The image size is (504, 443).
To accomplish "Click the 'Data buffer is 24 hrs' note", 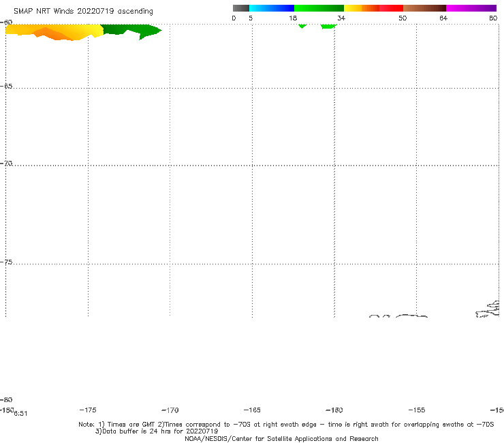I will tap(157, 431).
